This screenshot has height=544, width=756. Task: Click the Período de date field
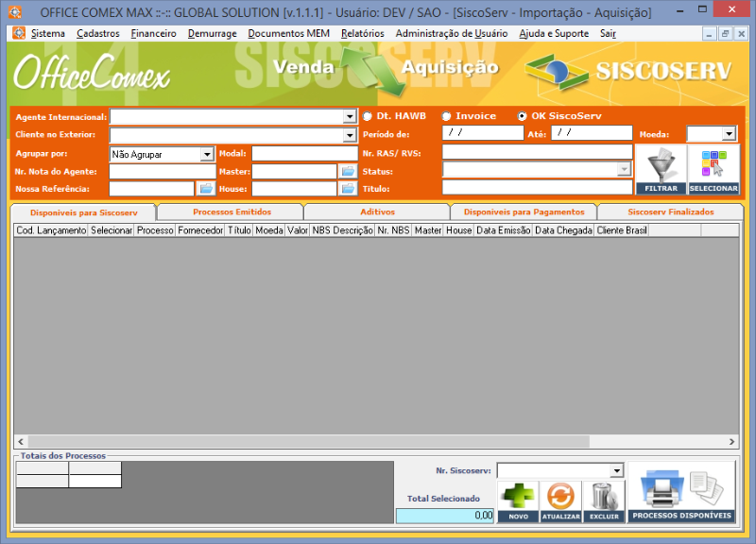(483, 132)
